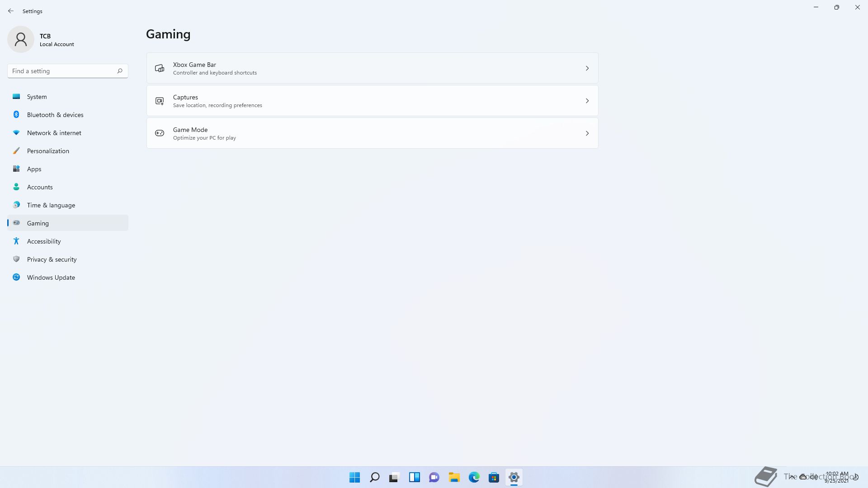Click the Captures camera icon
The height and width of the screenshot is (488, 868).
(x=160, y=101)
